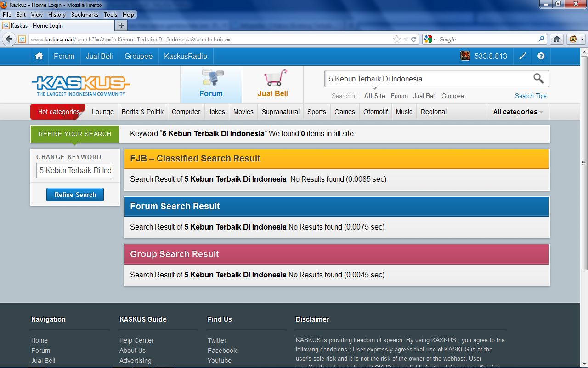Image resolution: width=588 pixels, height=368 pixels.
Task: Click the Refine Search button
Action: (x=75, y=195)
